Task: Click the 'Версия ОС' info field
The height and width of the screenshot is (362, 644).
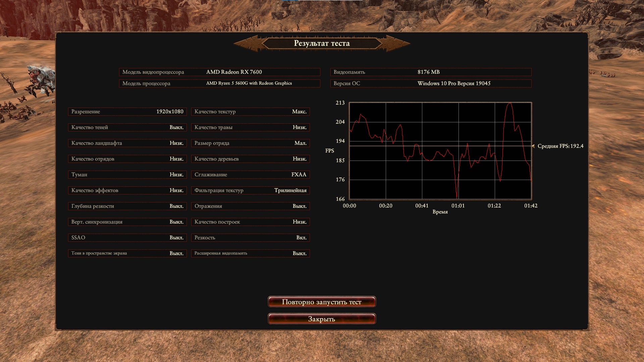Action: point(431,83)
